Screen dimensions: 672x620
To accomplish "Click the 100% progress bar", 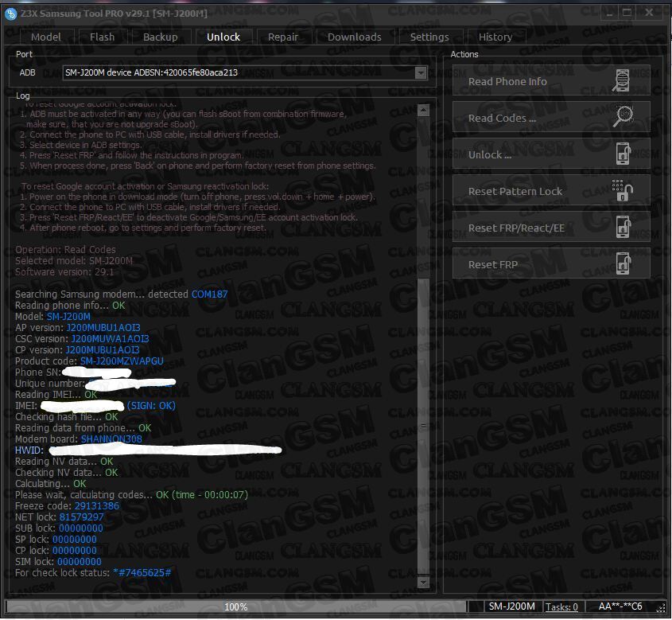I will (235, 606).
